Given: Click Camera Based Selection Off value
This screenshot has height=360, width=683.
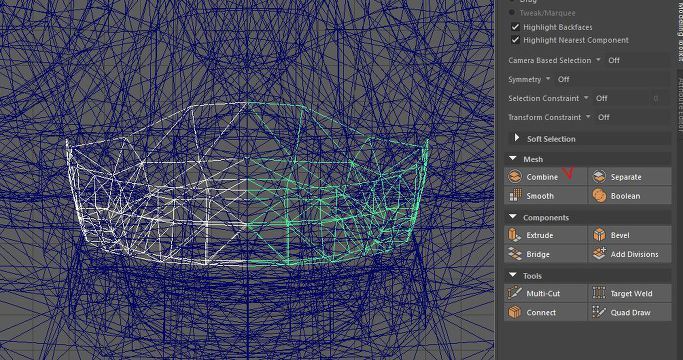Looking at the screenshot, I should [614, 60].
